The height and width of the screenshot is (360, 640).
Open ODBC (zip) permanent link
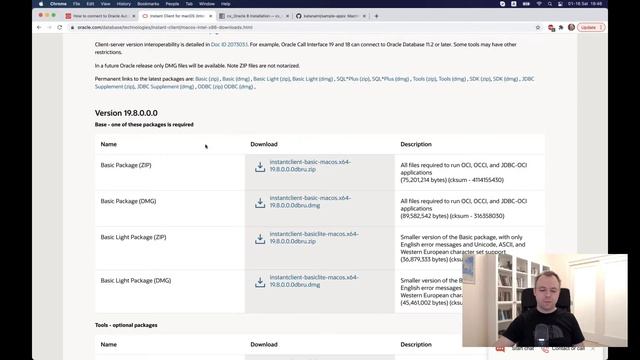[210, 87]
